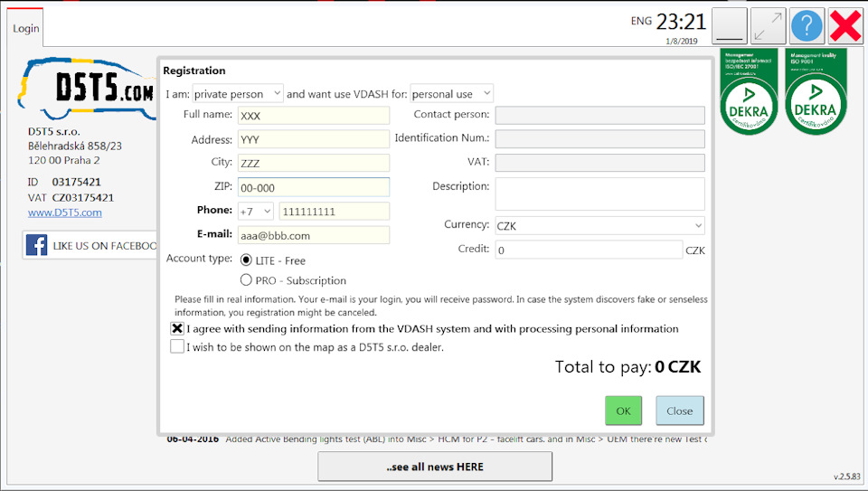Click the DEKRA ISO 9001 certificate badge

click(x=816, y=91)
